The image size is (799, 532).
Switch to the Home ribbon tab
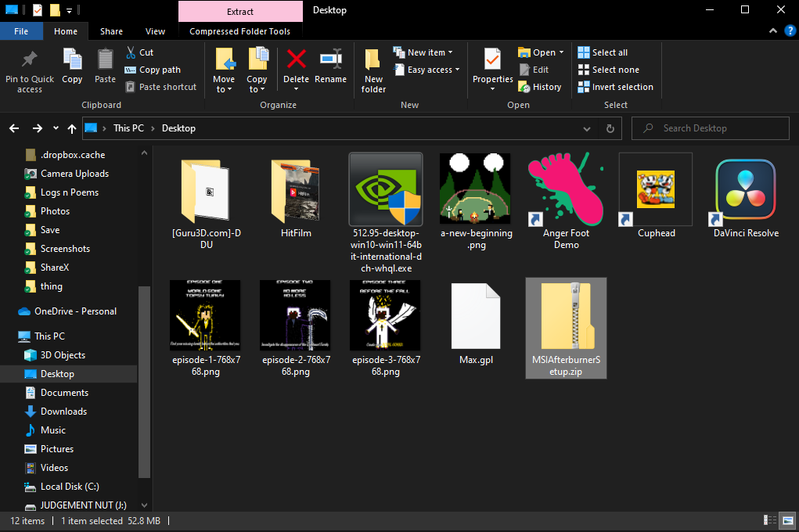click(x=66, y=31)
